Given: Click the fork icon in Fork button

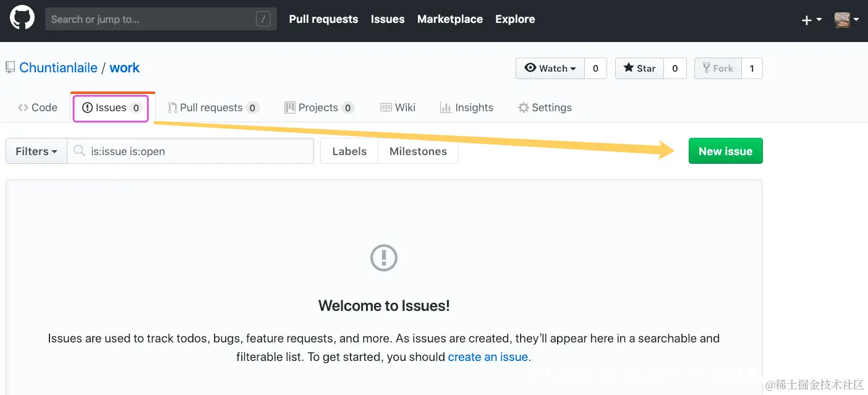Looking at the screenshot, I should (707, 68).
